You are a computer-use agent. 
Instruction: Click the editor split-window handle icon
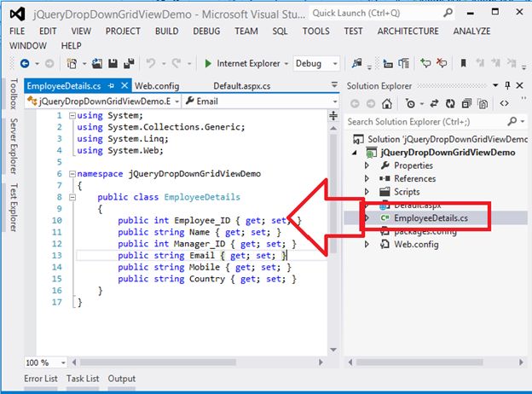333,116
